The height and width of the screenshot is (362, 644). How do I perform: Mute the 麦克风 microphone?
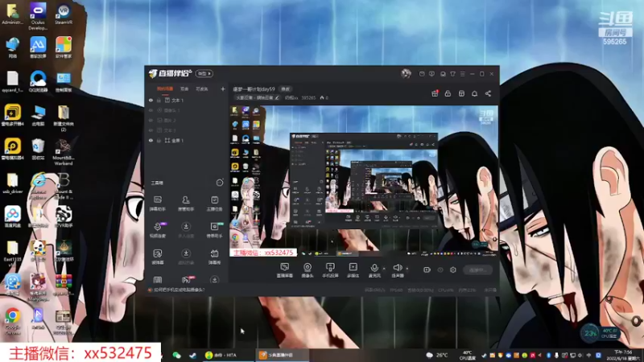[374, 270]
